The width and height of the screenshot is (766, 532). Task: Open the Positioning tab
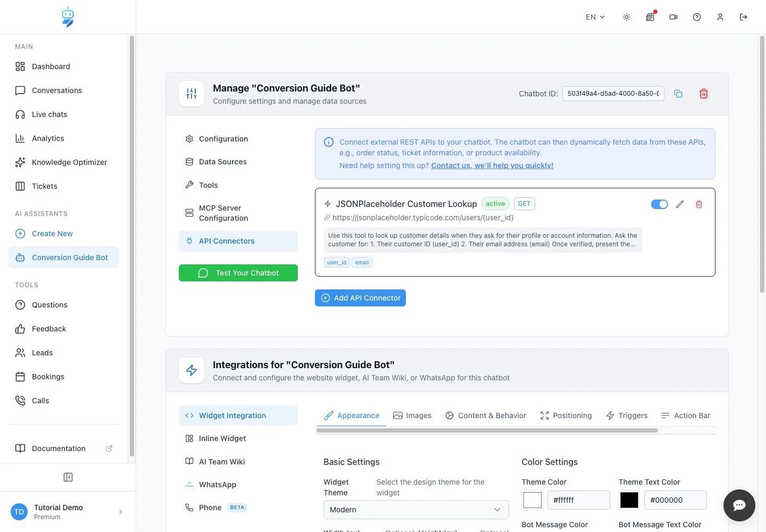[566, 415]
